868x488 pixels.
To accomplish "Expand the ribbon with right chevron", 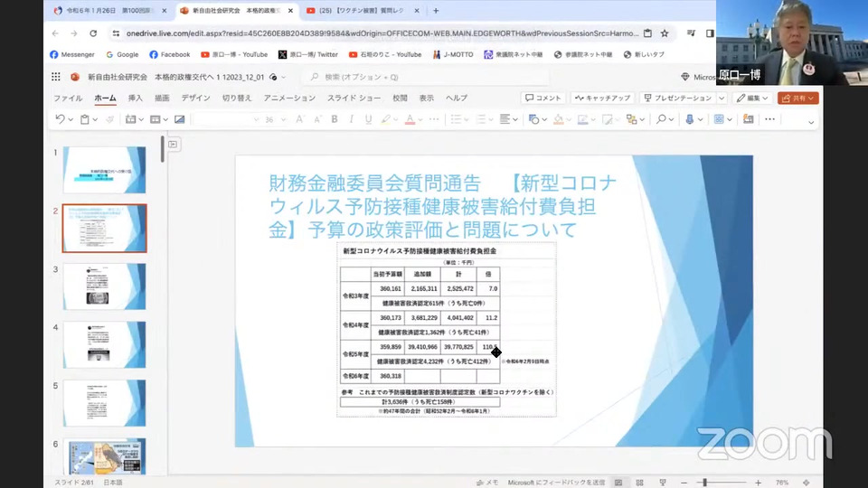I will tap(811, 122).
